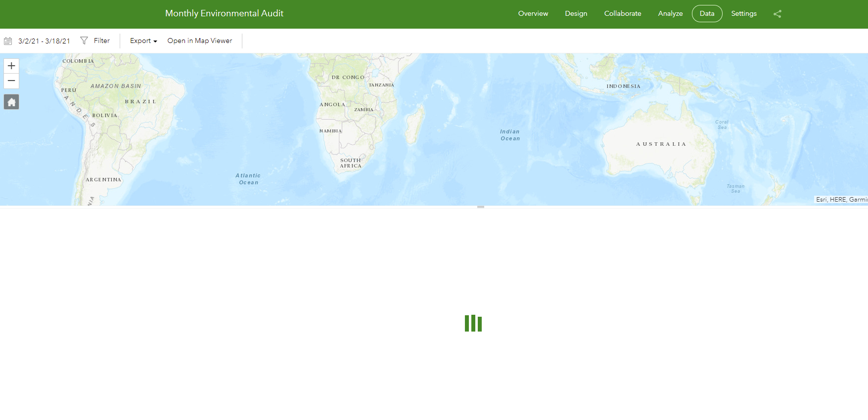This screenshot has width=868, height=420.
Task: Open the Analyze tab
Action: [x=670, y=13]
